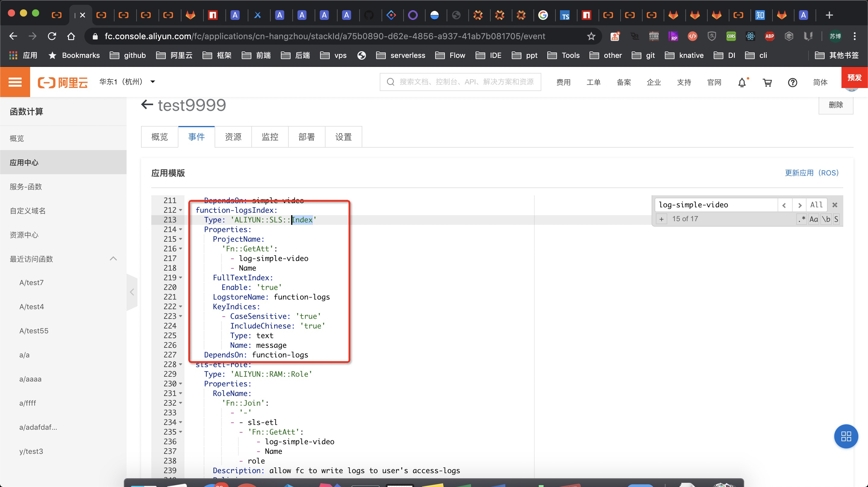Open the hamburger navigation menu

click(x=15, y=82)
